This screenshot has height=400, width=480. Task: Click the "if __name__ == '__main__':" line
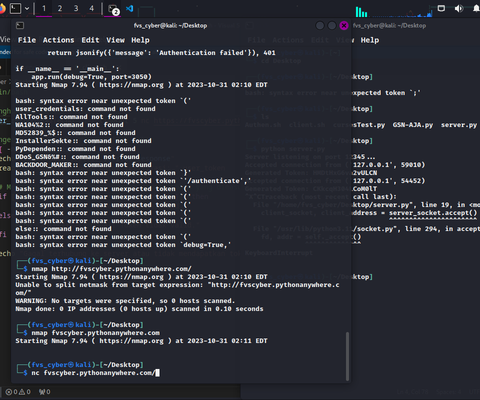(x=67, y=69)
